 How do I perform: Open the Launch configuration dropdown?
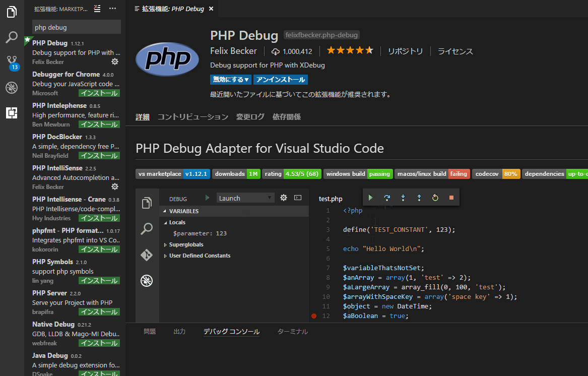point(245,198)
